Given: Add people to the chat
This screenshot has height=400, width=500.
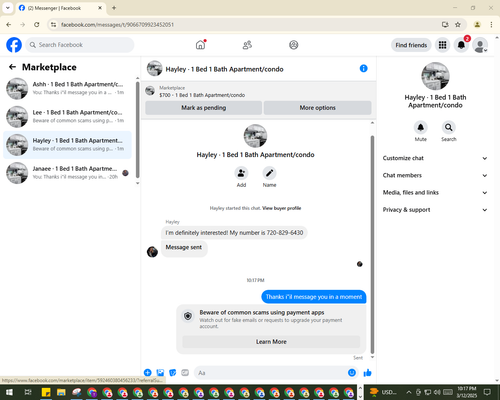Looking at the screenshot, I should [x=241, y=173].
